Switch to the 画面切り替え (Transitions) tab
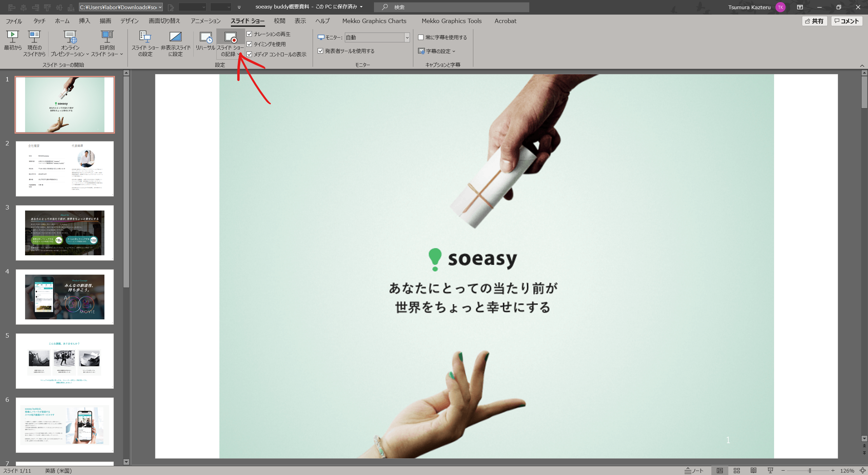This screenshot has height=475, width=868. tap(164, 21)
